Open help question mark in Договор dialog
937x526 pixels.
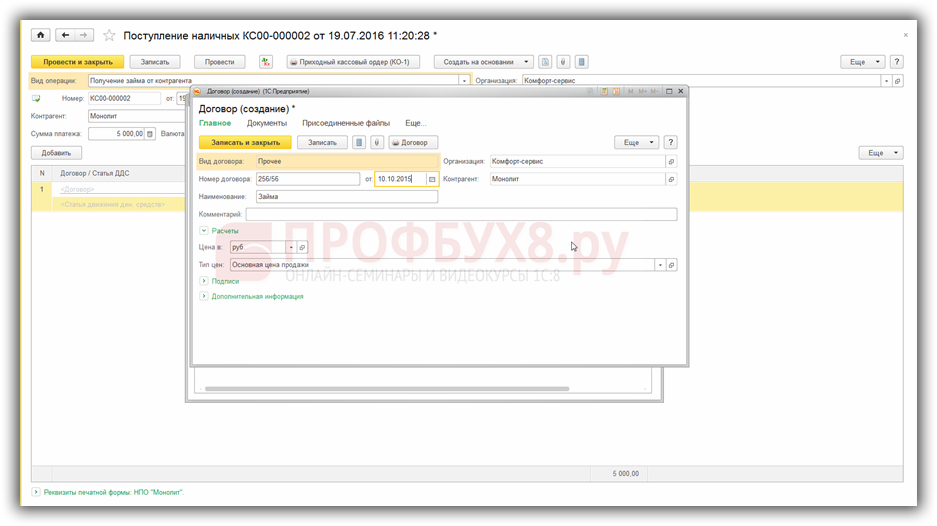click(x=670, y=142)
